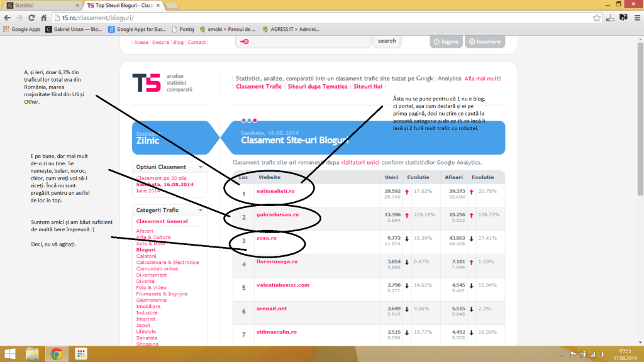This screenshot has width=644, height=362.
Task: Open the Windows Start button
Action: (10, 354)
